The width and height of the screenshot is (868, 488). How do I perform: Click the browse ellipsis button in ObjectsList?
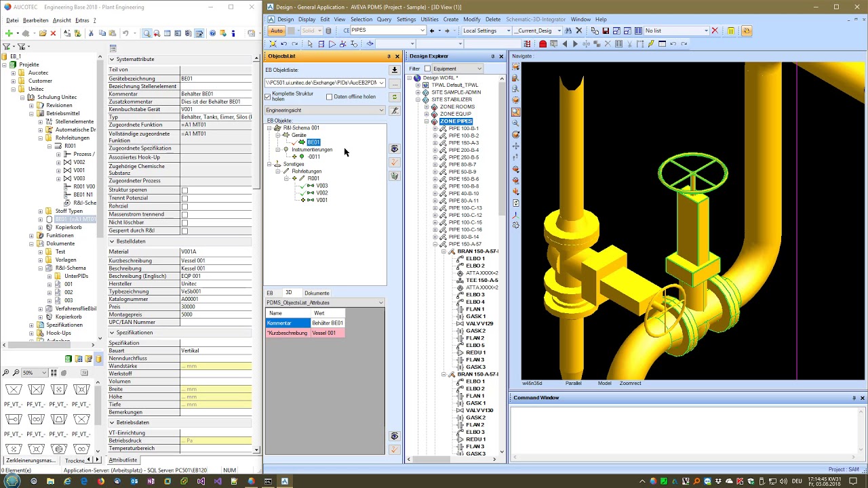point(394,83)
